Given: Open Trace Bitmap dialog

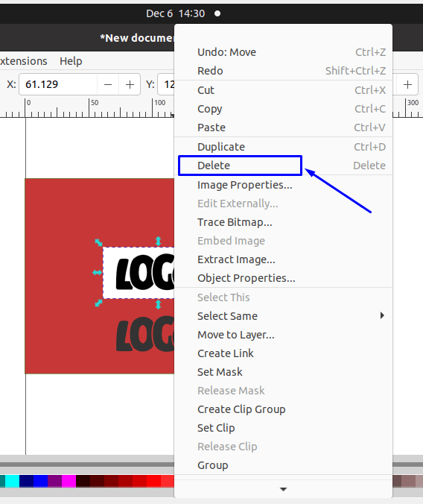Looking at the screenshot, I should 283,222.
